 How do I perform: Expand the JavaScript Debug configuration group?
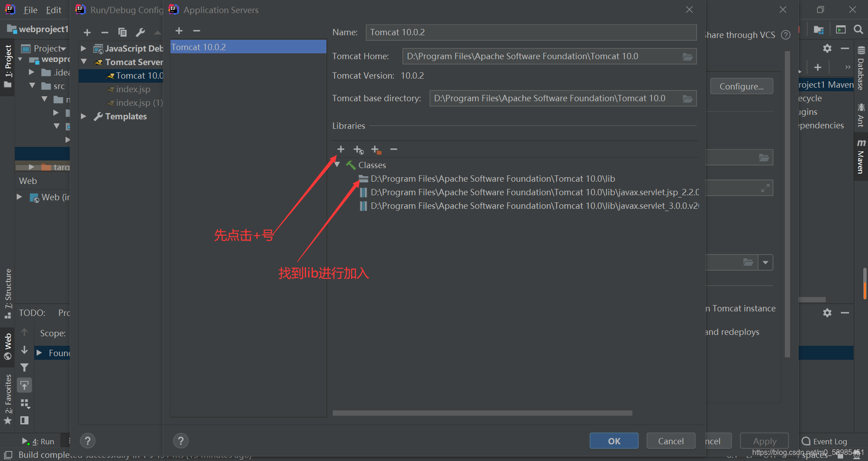84,48
